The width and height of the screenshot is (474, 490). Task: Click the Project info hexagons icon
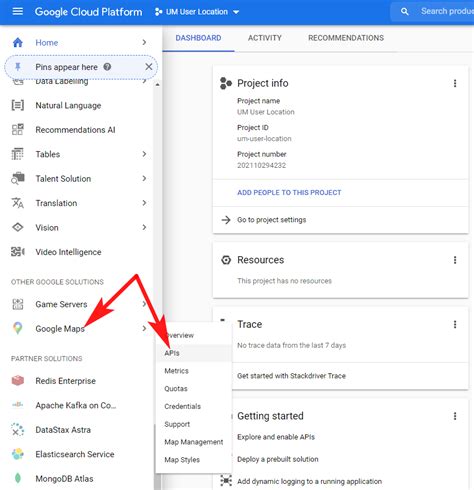[226, 83]
